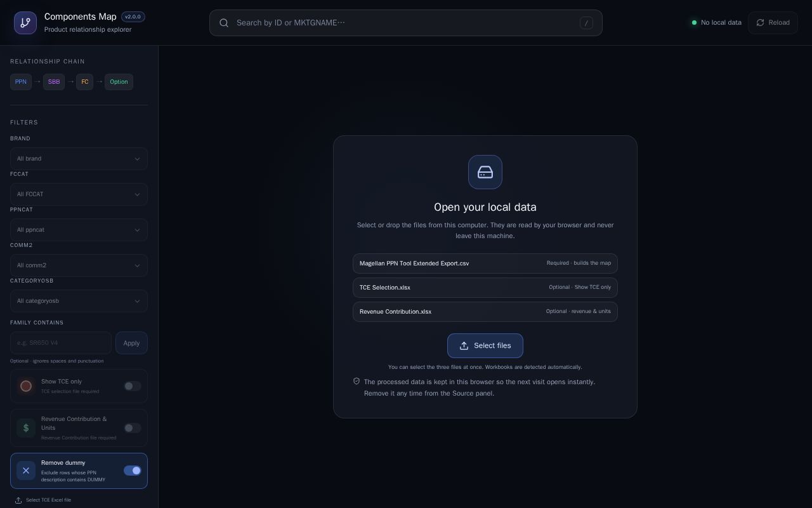Open the All categoryosb dropdown
Screen dimensions: 812x508
click(x=79, y=301)
